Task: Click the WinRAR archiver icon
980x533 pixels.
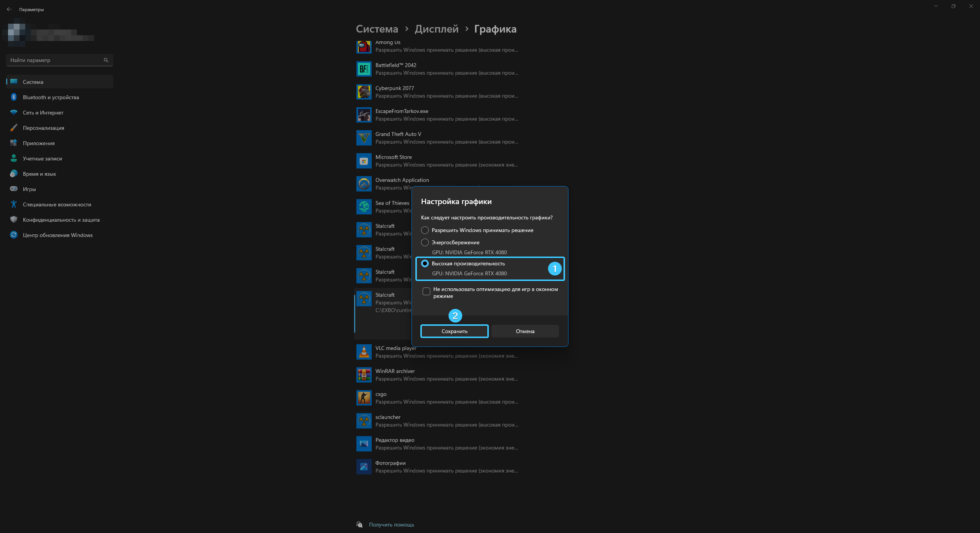Action: pos(364,375)
